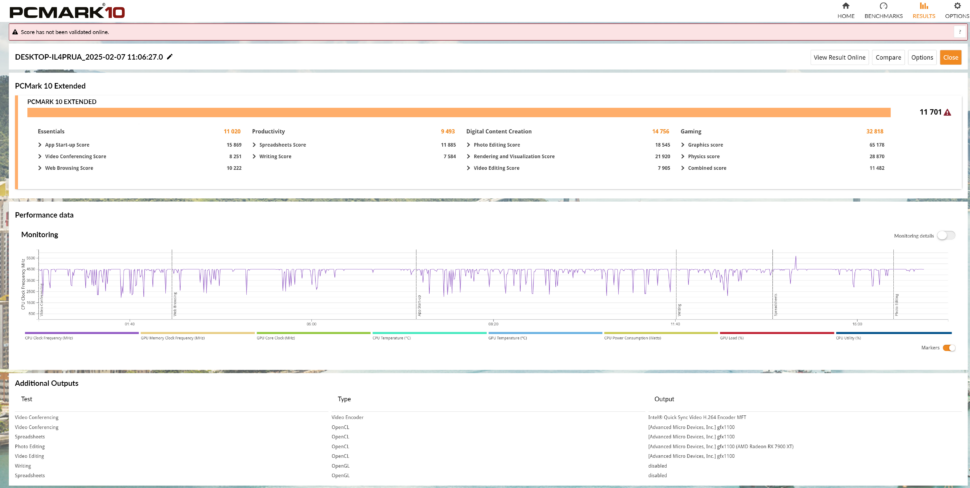This screenshot has width=970, height=488.
Task: Expand Writing Score details
Action: 255,156
